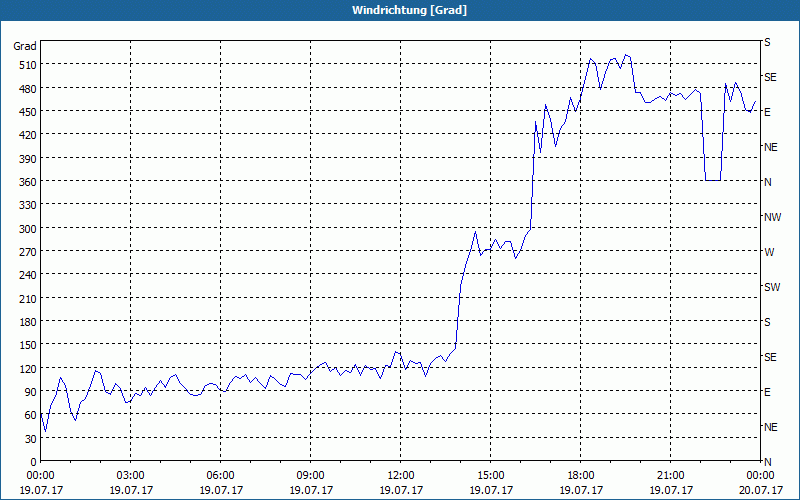Screen dimensions: 800x500
Task: Click the 19.07.17 date under 21:00
Action: [670, 490]
